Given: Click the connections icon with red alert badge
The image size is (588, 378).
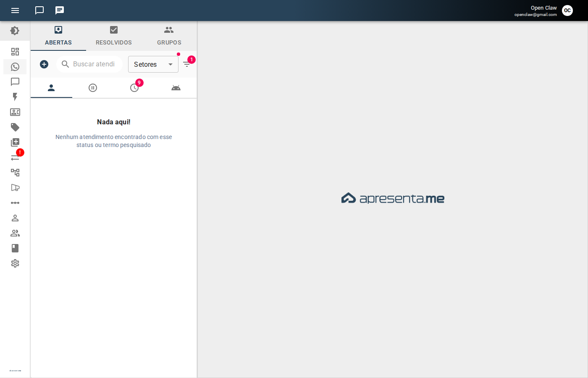Looking at the screenshot, I should [15, 157].
